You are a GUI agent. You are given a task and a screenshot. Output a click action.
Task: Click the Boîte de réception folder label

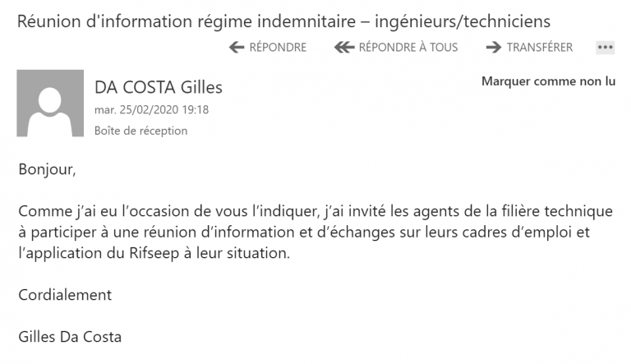click(140, 131)
